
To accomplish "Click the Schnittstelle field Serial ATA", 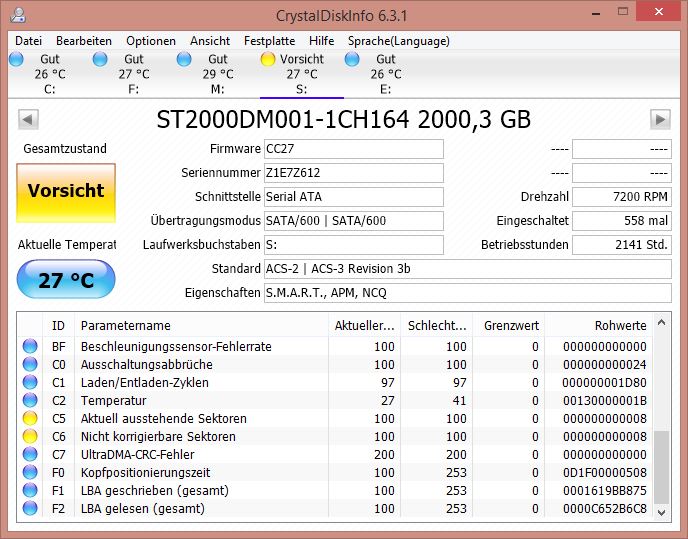I will [x=354, y=197].
